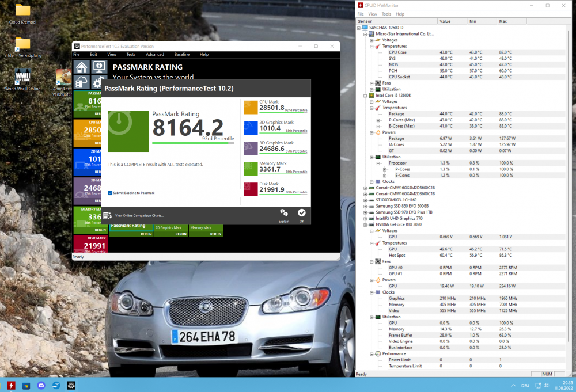Uncheck Submit Baseline to Passmark
This screenshot has height=392, width=576.
[110, 193]
